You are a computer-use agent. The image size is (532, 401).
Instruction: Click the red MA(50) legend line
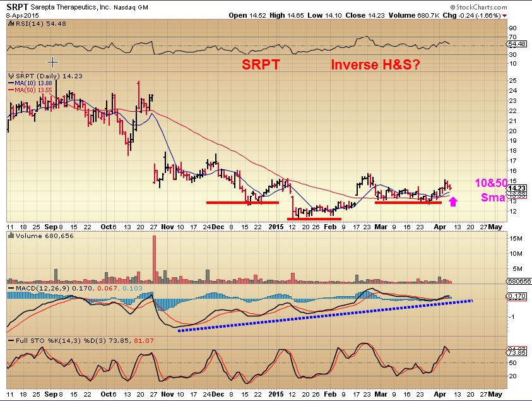click(x=11, y=90)
